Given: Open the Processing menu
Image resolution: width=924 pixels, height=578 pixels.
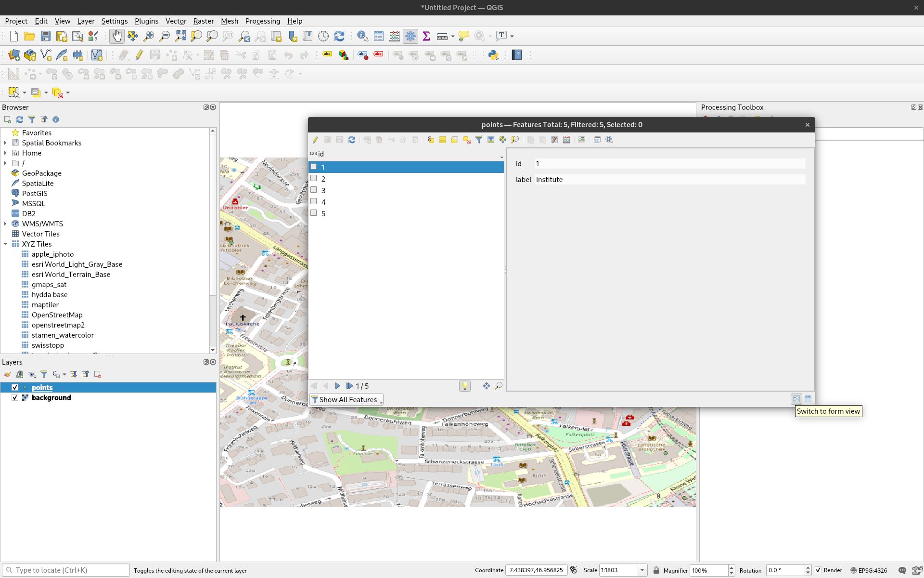Looking at the screenshot, I should click(262, 21).
